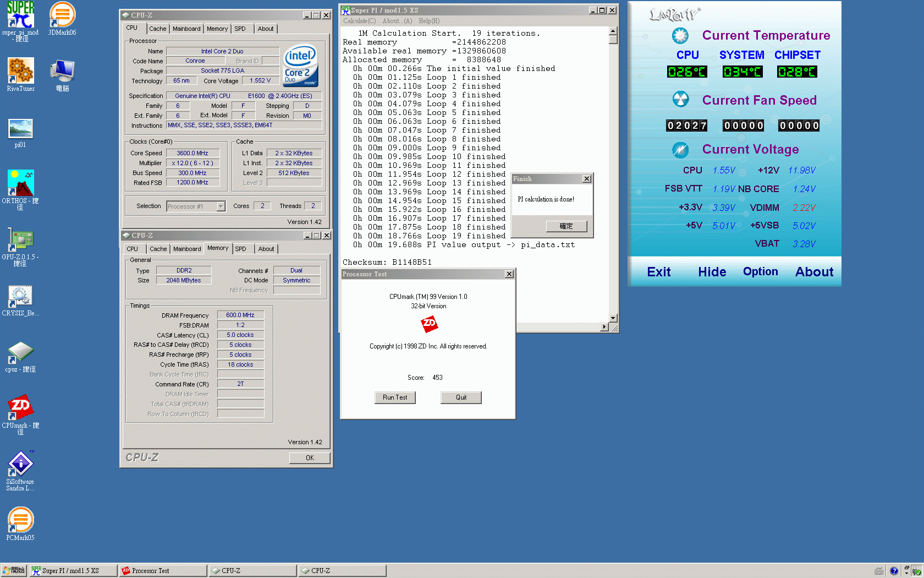Screen dimensions: 924x578
Task: Click the Current Fan Speed fan icon
Action: [x=680, y=100]
